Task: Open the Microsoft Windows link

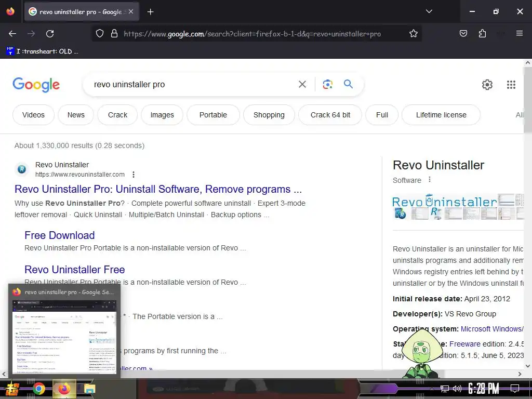Action: click(492, 329)
